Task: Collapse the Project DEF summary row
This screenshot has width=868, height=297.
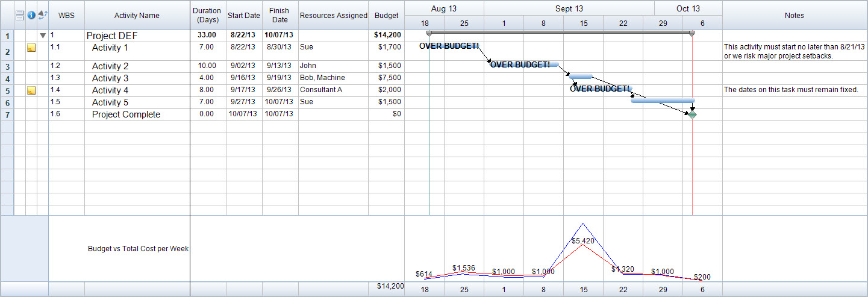Action: click(43, 36)
